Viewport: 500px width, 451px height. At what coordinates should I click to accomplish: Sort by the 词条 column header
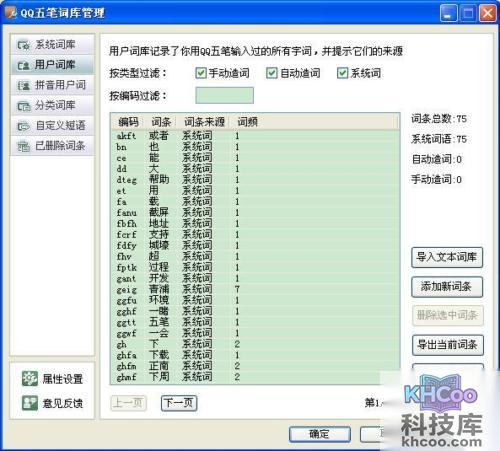(161, 122)
